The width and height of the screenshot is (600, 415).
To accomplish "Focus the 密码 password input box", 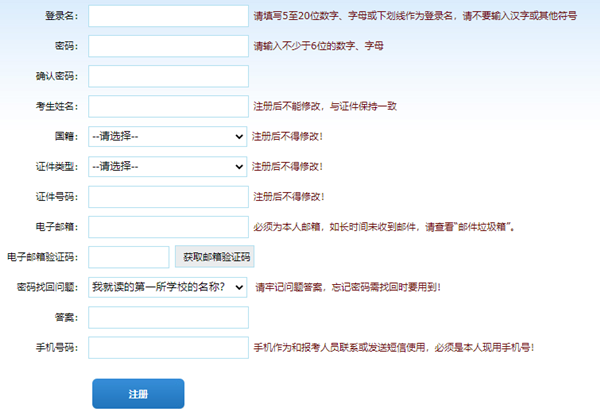I will pos(167,46).
